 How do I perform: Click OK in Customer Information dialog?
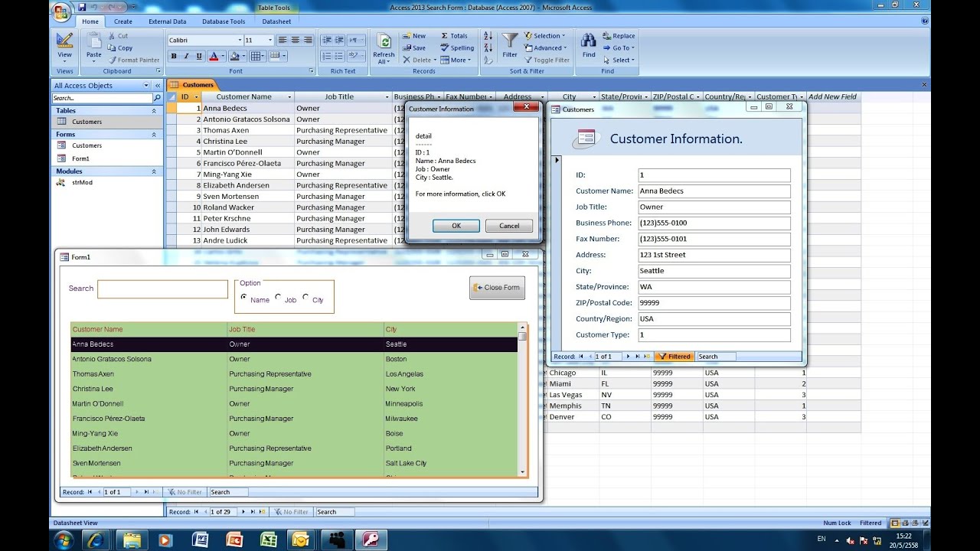pyautogui.click(x=456, y=226)
